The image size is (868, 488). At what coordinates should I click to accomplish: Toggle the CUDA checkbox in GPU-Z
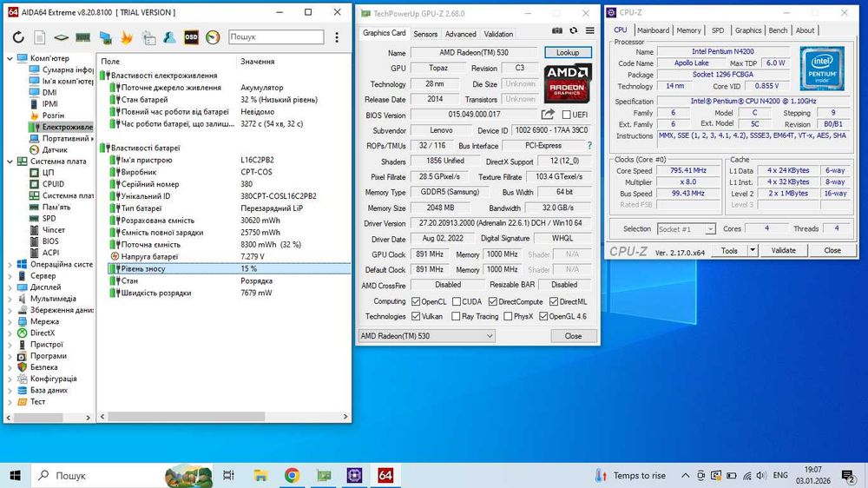point(457,302)
